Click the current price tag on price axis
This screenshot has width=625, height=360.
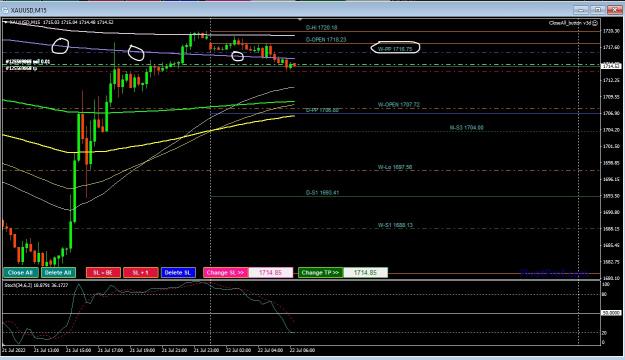coord(611,66)
